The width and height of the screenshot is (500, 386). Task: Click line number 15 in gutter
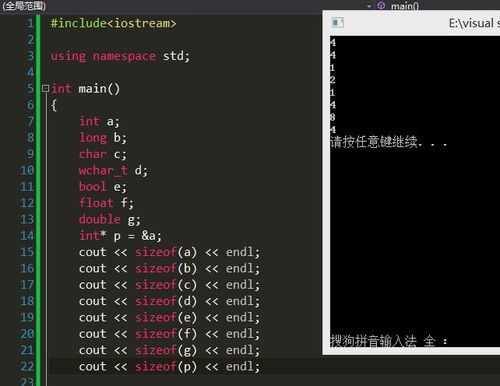point(27,252)
